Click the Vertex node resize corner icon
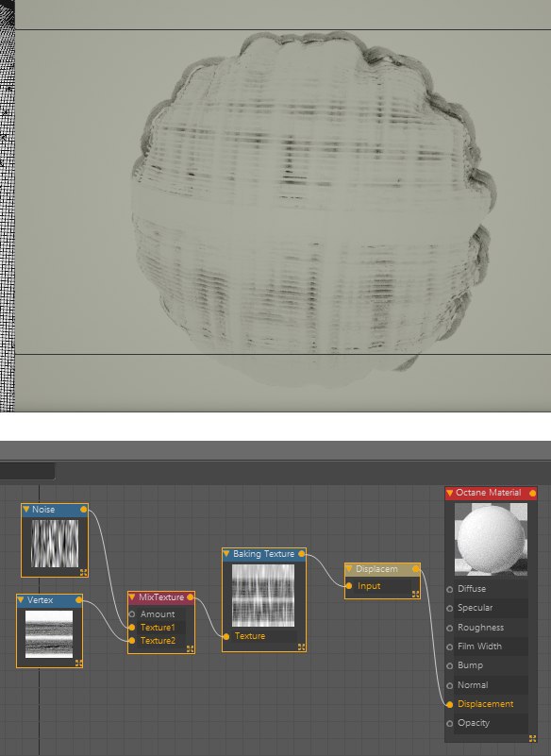The width and height of the screenshot is (551, 756). (x=78, y=663)
